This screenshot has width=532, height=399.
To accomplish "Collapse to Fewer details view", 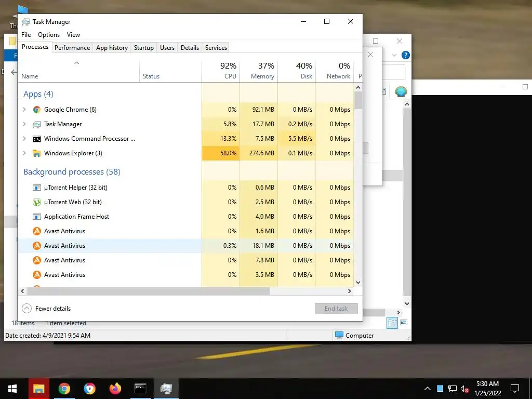I will [x=46, y=309].
